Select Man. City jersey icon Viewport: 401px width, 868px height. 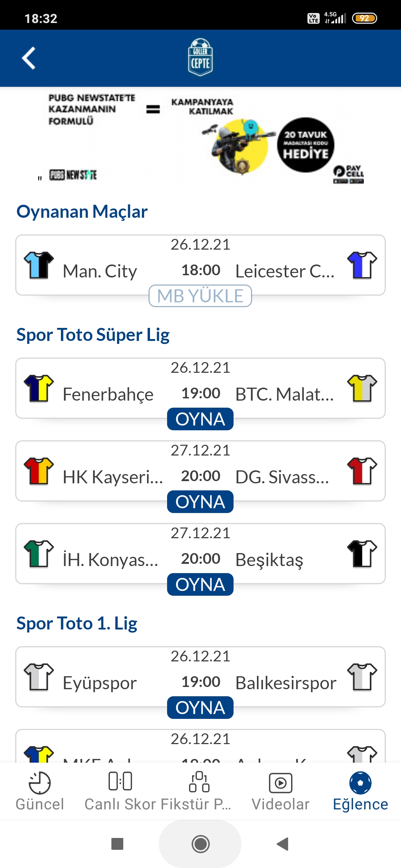39,265
